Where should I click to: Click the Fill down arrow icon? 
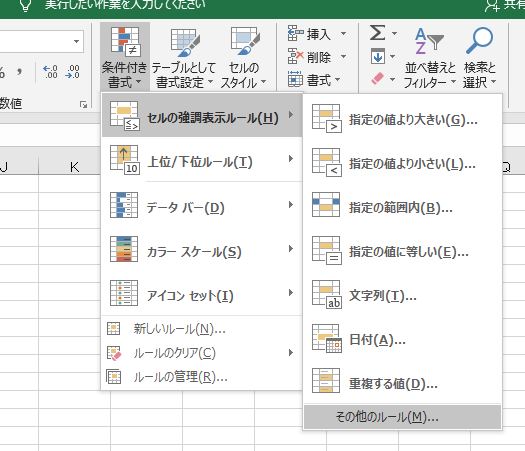point(378,56)
